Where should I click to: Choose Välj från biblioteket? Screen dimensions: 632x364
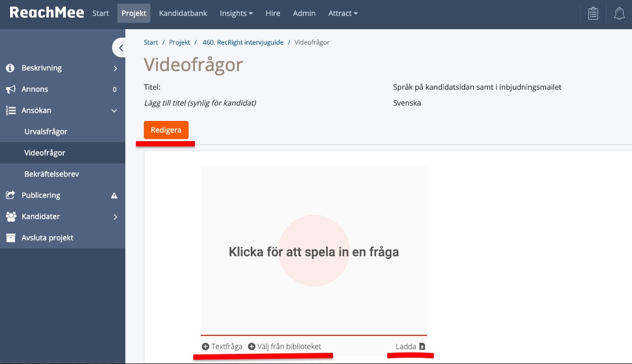tap(285, 346)
